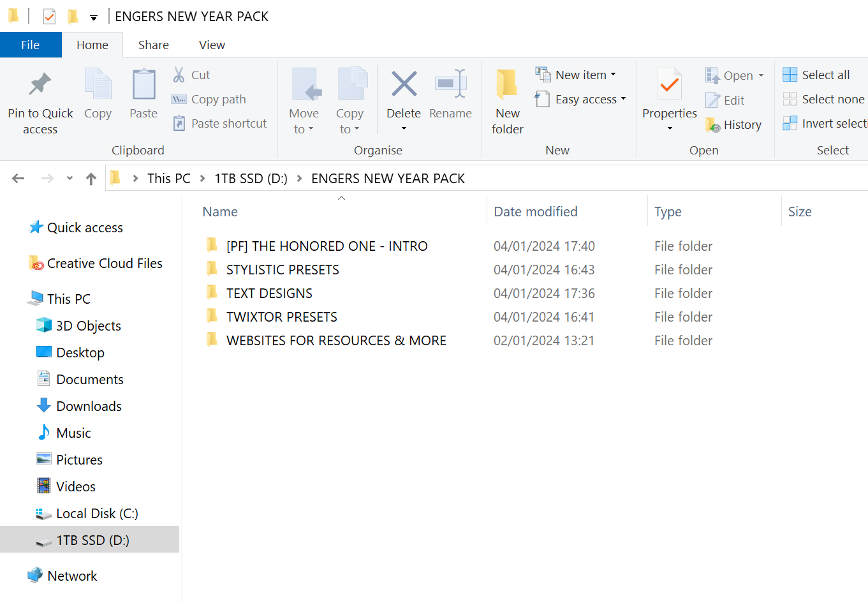Screen dimensions: 868x603
Task: Open Network in navigation pane
Action: [x=72, y=576]
